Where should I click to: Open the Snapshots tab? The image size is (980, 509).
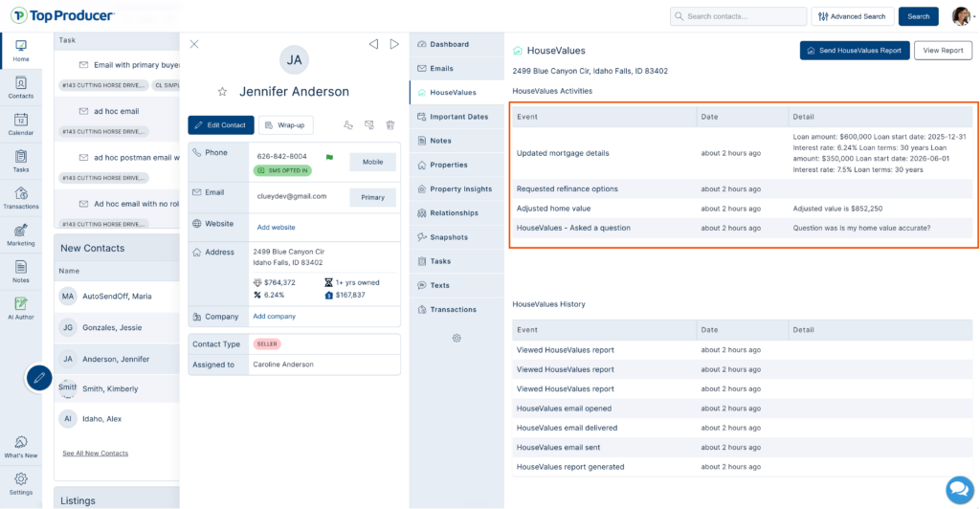[457, 237]
